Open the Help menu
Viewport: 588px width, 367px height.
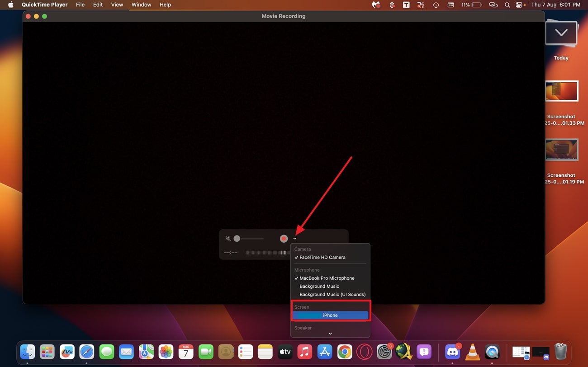tap(165, 5)
